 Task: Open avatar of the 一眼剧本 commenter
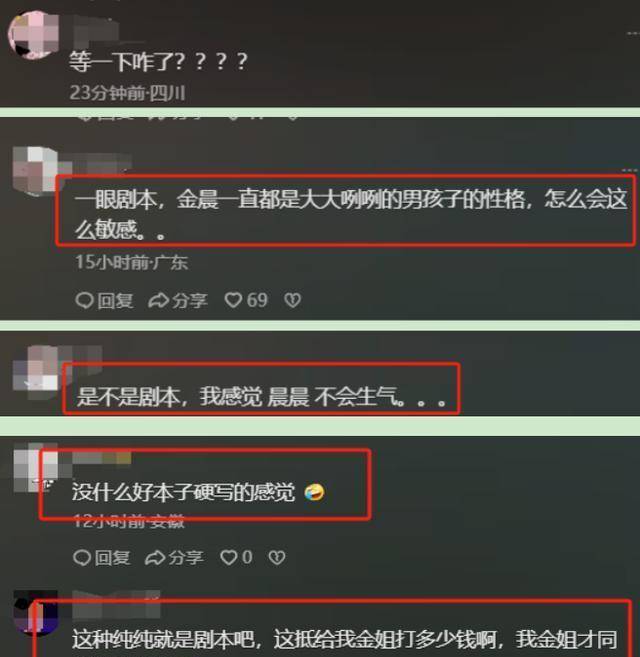click(x=34, y=169)
